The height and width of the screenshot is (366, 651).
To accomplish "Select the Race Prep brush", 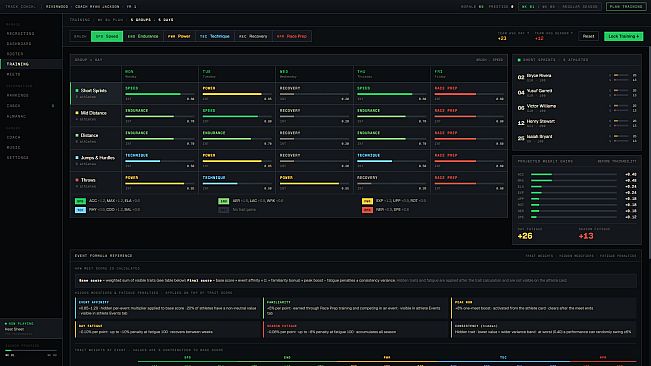I will (292, 37).
